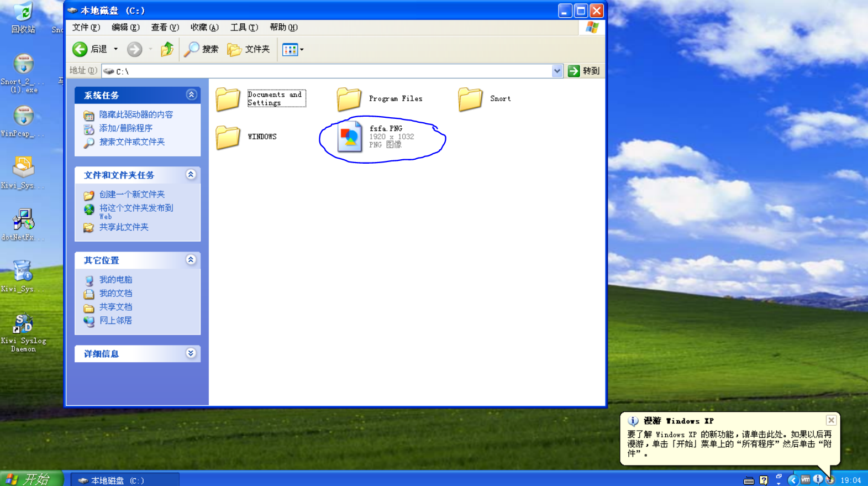Open the 文件 (File) menu

(x=86, y=27)
